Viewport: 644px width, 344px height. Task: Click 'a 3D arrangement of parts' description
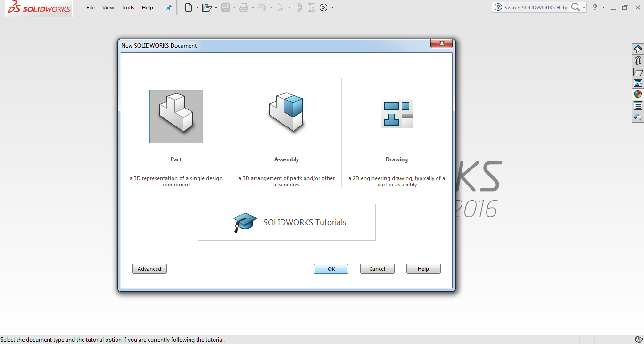pyautogui.click(x=287, y=182)
